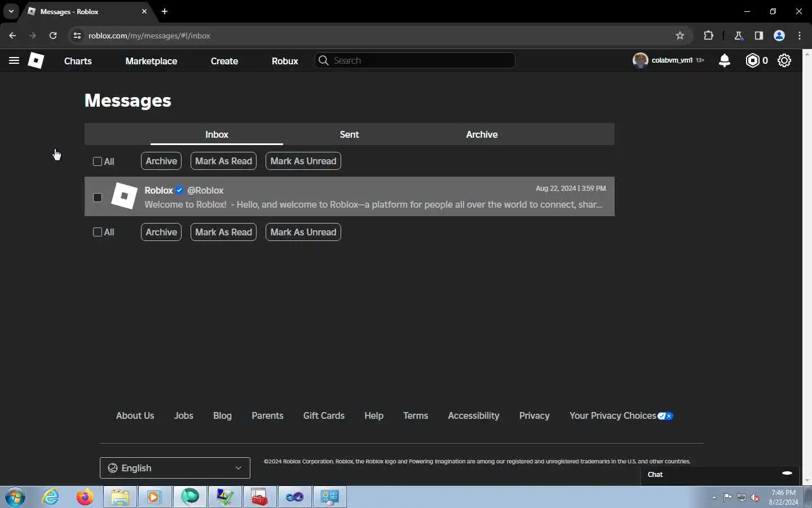Switch to the Inbox tab
This screenshot has width=812, height=508.
(217, 134)
